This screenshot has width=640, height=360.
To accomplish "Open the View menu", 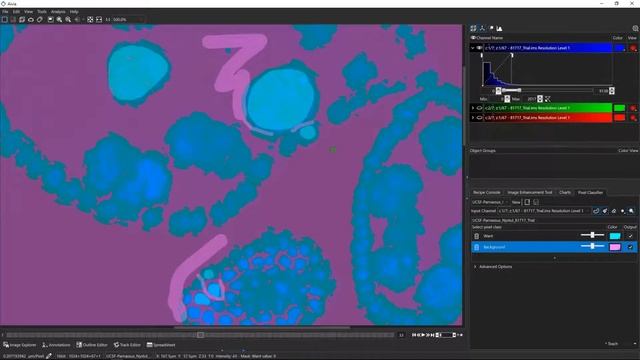I will (28, 12).
